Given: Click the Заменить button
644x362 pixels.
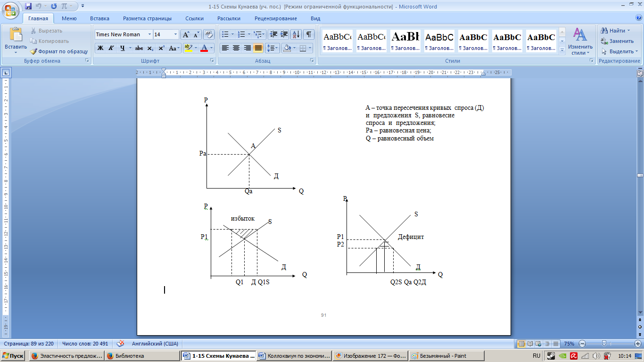Looking at the screenshot, I should coord(617,41).
